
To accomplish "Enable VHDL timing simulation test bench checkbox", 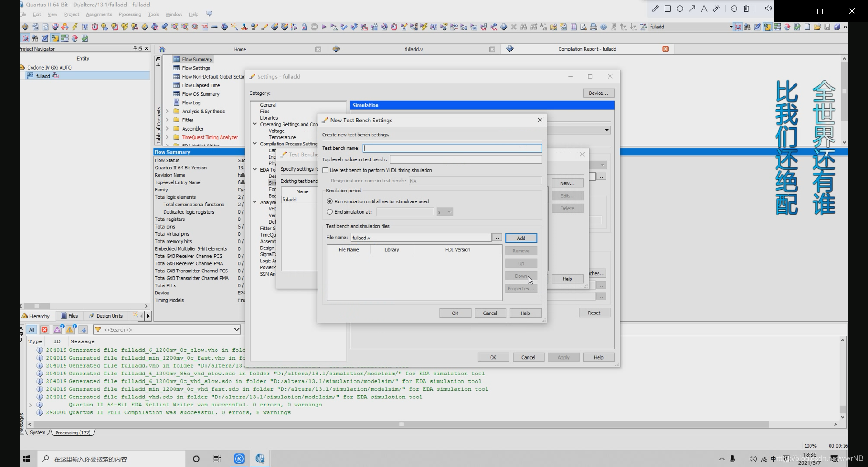I will 325,170.
